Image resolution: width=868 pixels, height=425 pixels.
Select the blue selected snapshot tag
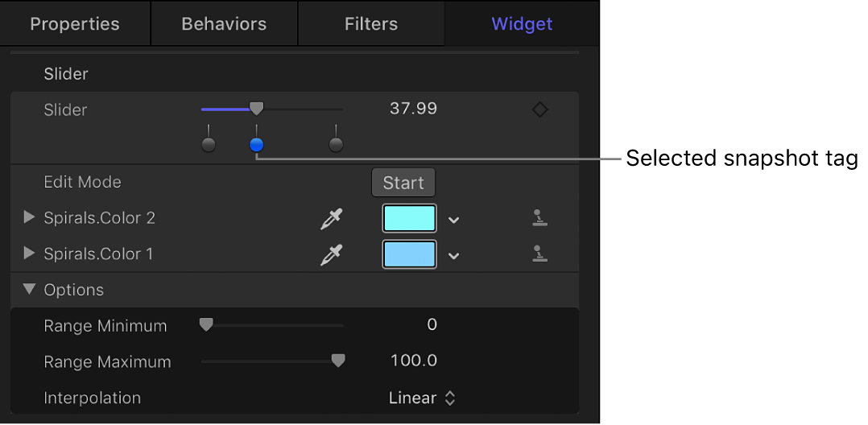pos(256,145)
